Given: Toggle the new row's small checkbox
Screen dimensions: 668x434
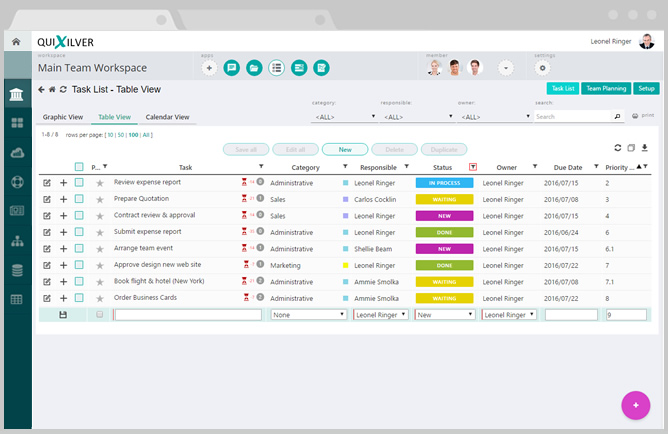Looking at the screenshot, I should coord(100,314).
